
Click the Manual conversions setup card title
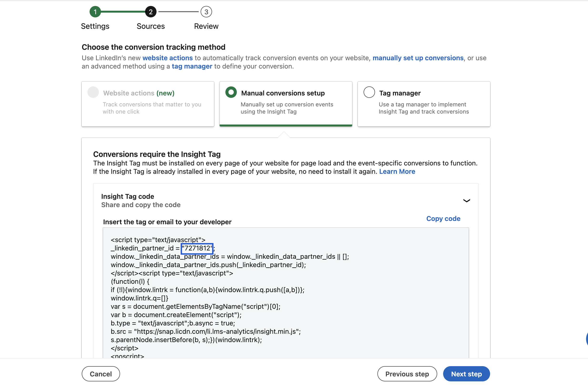(x=283, y=93)
